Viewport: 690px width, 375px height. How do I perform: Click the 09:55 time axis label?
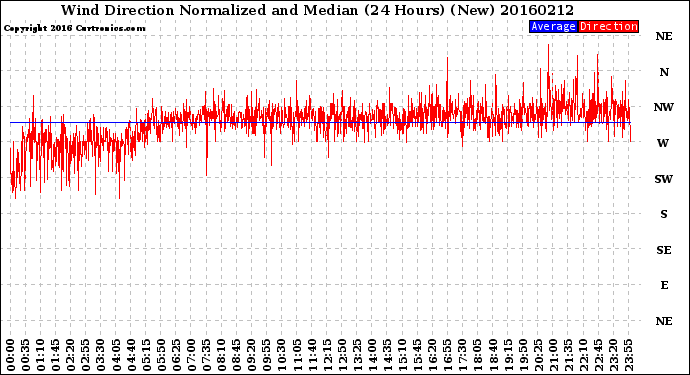click(x=267, y=355)
